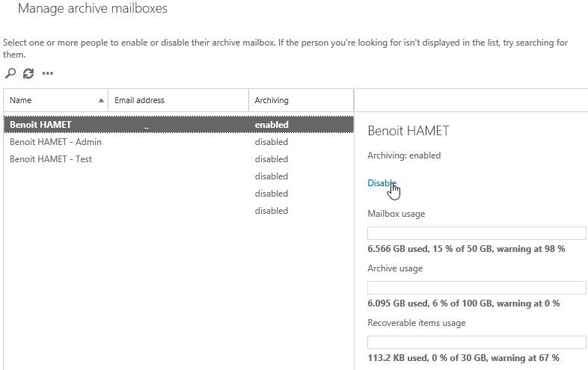Select the Benoit HAMET - Test row
588x370 pixels.
coord(51,159)
